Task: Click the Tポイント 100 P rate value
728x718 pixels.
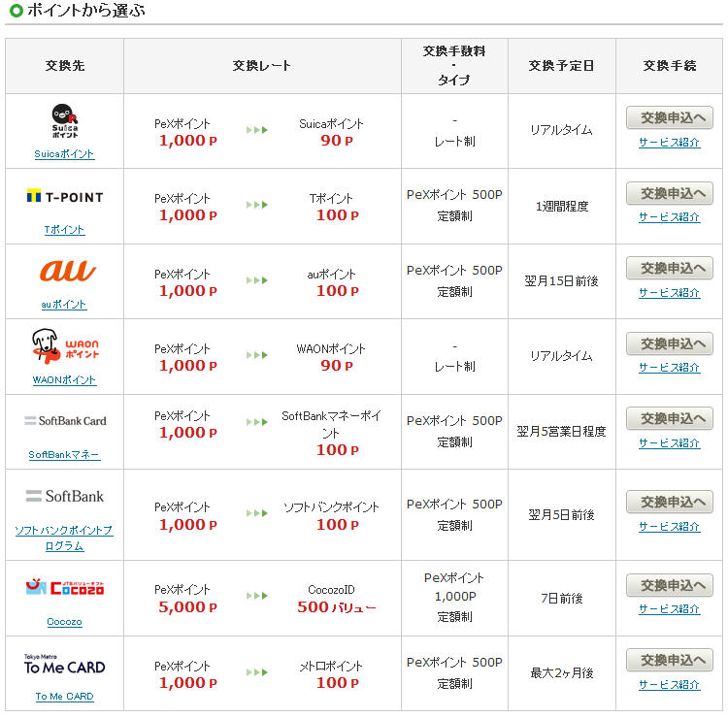Action: (338, 214)
